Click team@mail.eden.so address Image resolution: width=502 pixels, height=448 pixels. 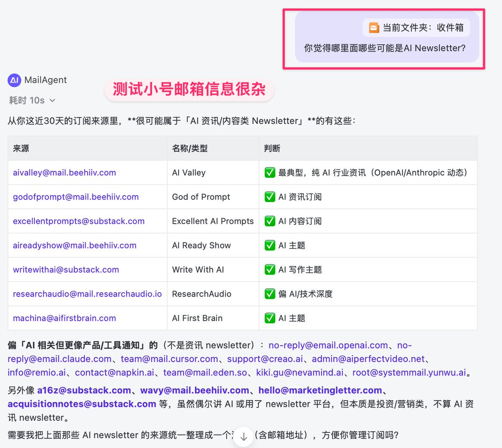pos(205,372)
